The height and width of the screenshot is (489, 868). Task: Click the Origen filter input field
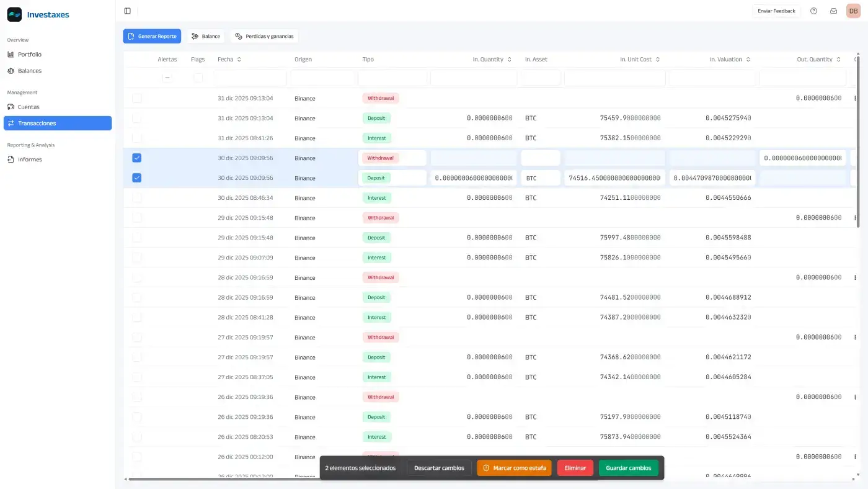(323, 78)
